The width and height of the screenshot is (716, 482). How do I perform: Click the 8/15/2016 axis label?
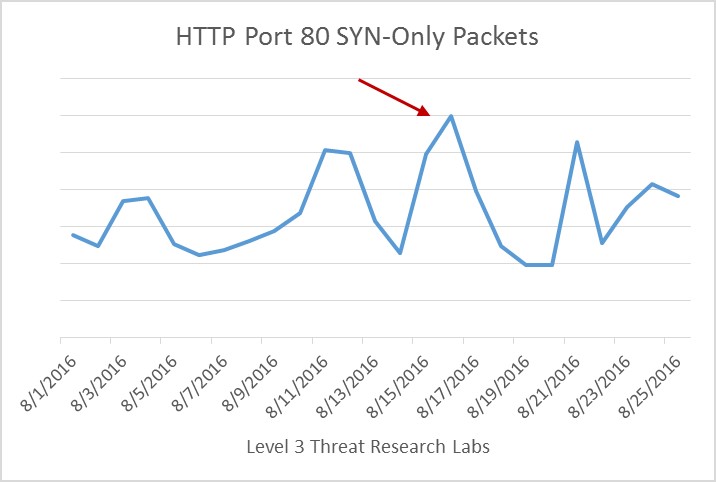tap(398, 386)
